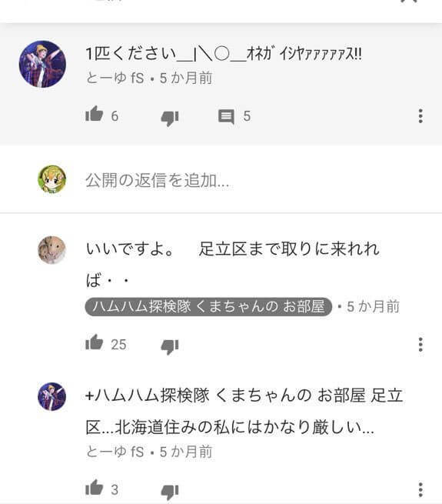Open ハムハム探検隊 くまちゃんの お部屋 channel badge
Image resolution: width=442 pixels, height=504 pixels.
point(208,307)
